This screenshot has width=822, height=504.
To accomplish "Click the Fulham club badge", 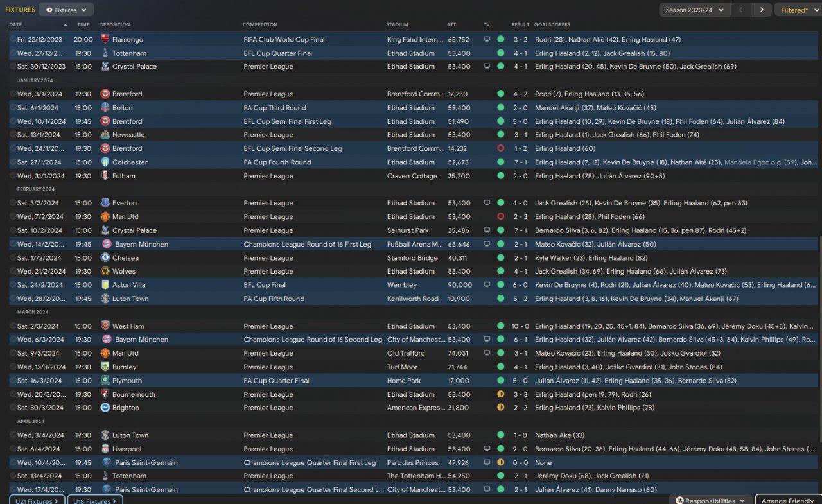I will [x=105, y=176].
